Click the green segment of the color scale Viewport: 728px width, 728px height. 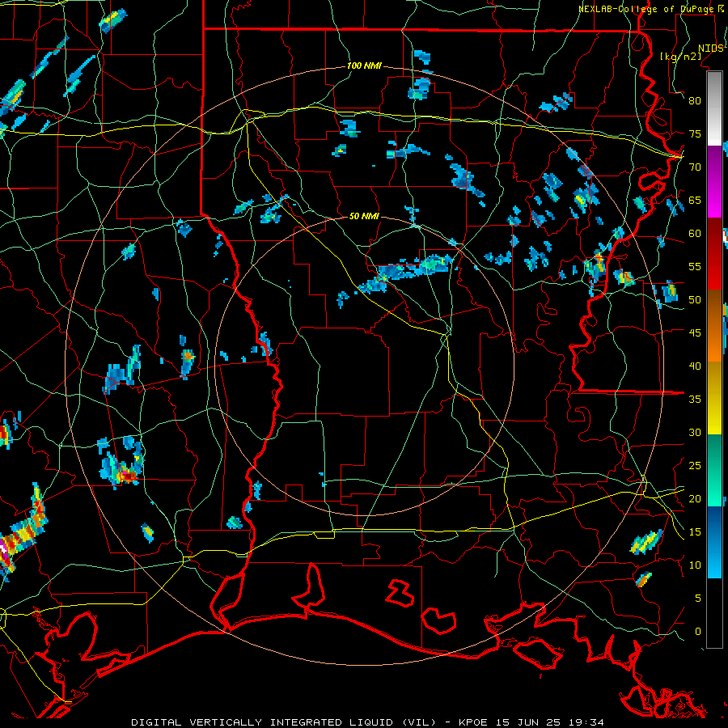click(715, 470)
